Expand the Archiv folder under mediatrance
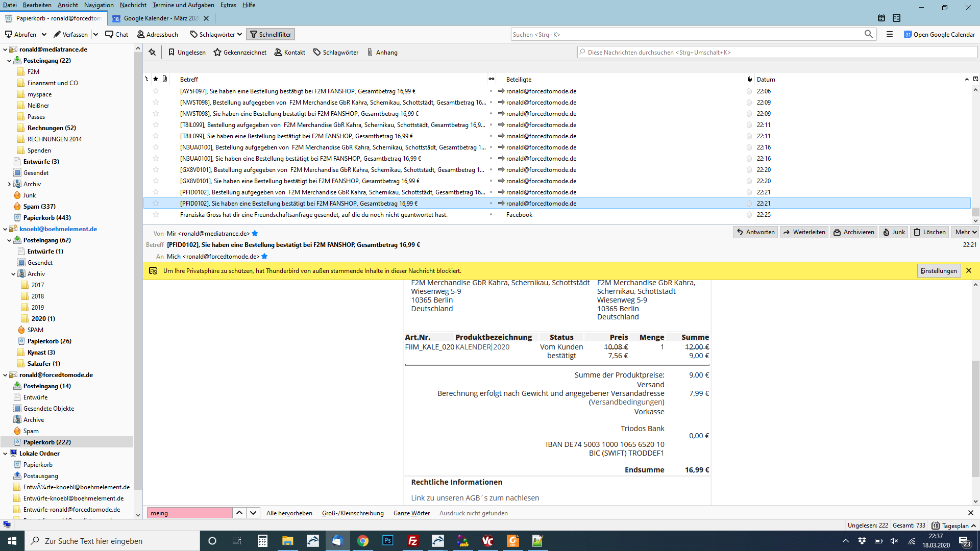The height and width of the screenshot is (551, 980). click(9, 184)
